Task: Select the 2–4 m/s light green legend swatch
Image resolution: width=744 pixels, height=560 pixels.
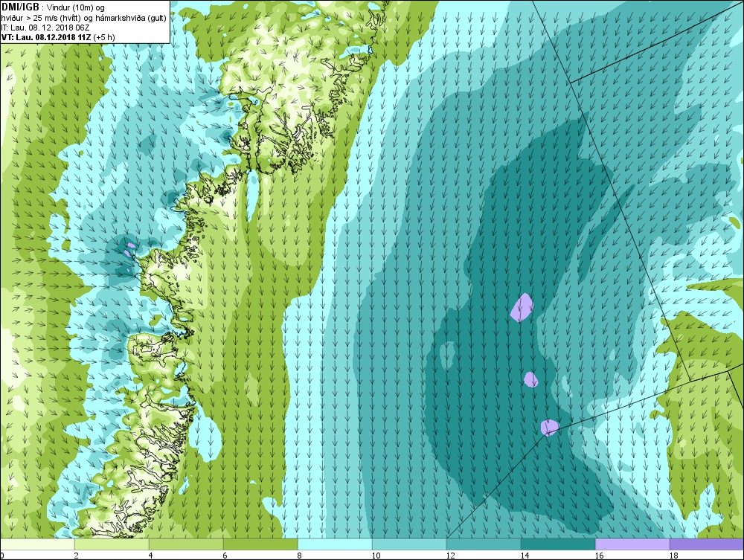Action: (112, 544)
